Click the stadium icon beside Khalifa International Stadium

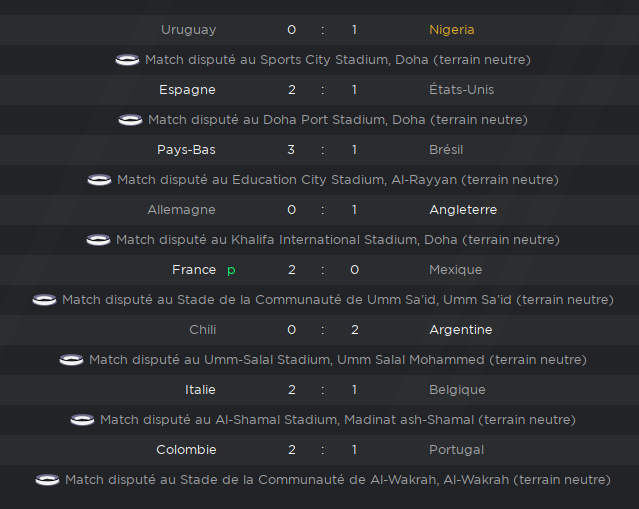click(98, 240)
